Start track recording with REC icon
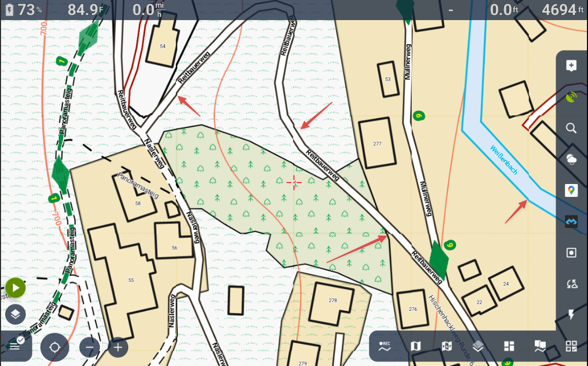Image resolution: width=588 pixels, height=366 pixels. [384, 346]
